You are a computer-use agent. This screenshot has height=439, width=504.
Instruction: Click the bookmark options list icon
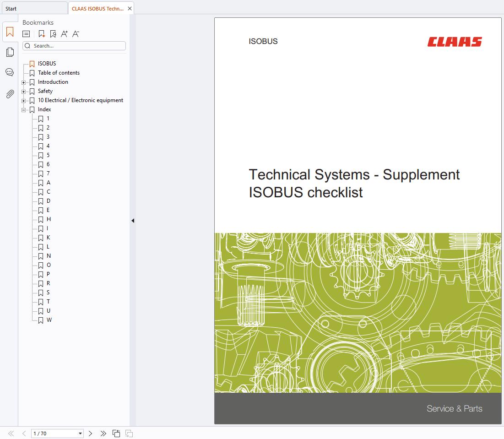[x=26, y=34]
